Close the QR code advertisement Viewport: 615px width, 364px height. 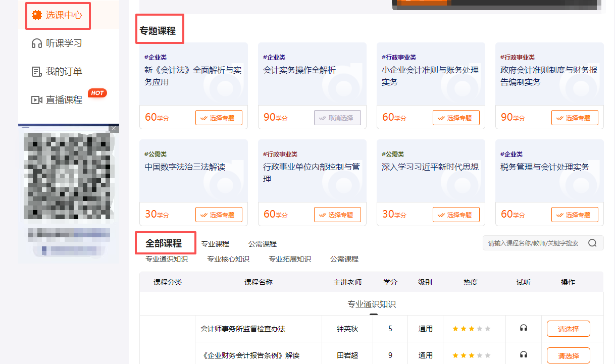click(x=114, y=129)
